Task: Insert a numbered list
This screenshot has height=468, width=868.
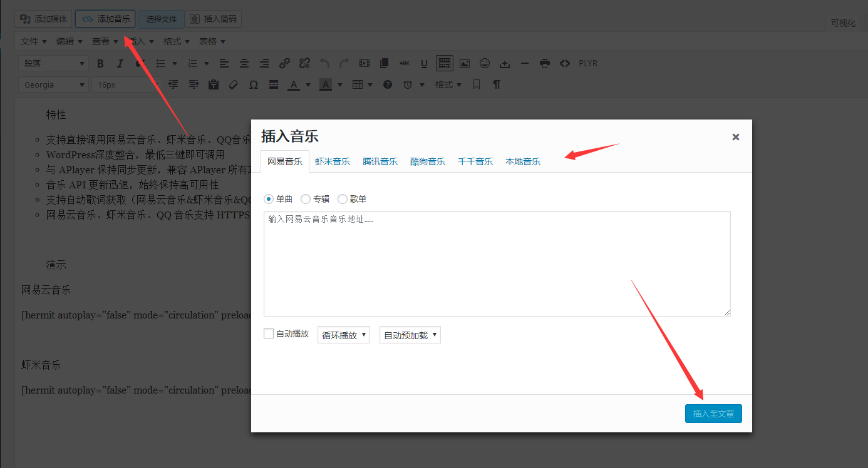Action: 193,63
